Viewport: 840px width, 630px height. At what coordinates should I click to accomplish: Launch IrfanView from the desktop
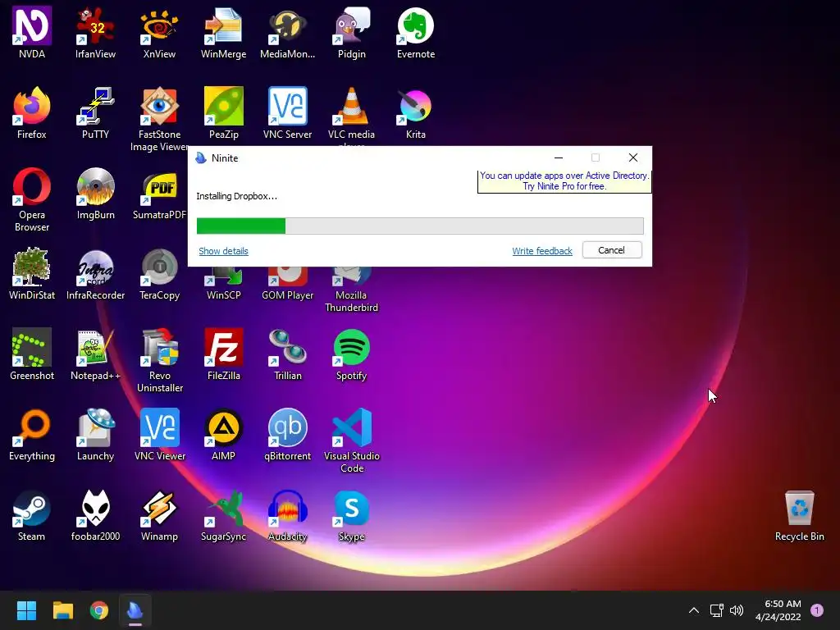(95, 33)
